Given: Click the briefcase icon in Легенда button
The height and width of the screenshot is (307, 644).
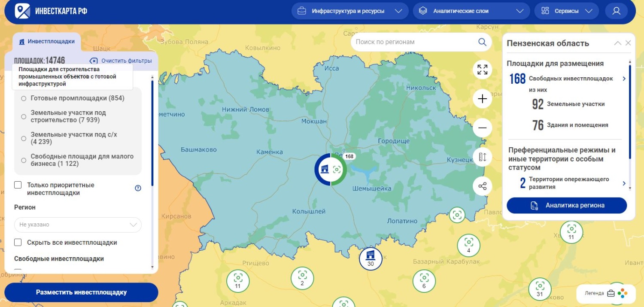Looking at the screenshot, I should (611, 294).
